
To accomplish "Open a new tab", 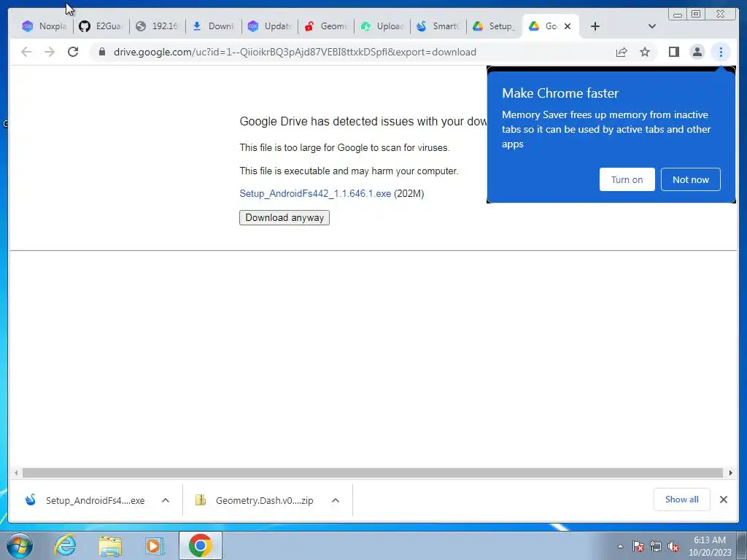I will click(595, 26).
